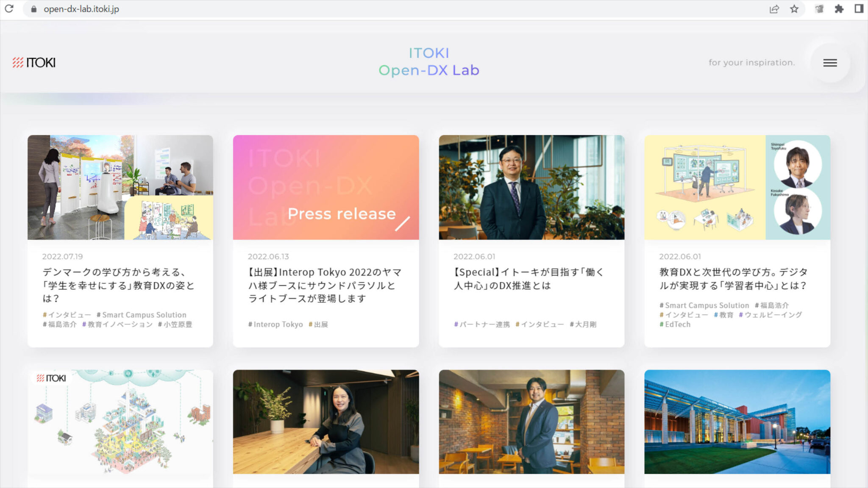Open the night campus building thumbnail
Screen dimensions: 868x488
(737, 421)
